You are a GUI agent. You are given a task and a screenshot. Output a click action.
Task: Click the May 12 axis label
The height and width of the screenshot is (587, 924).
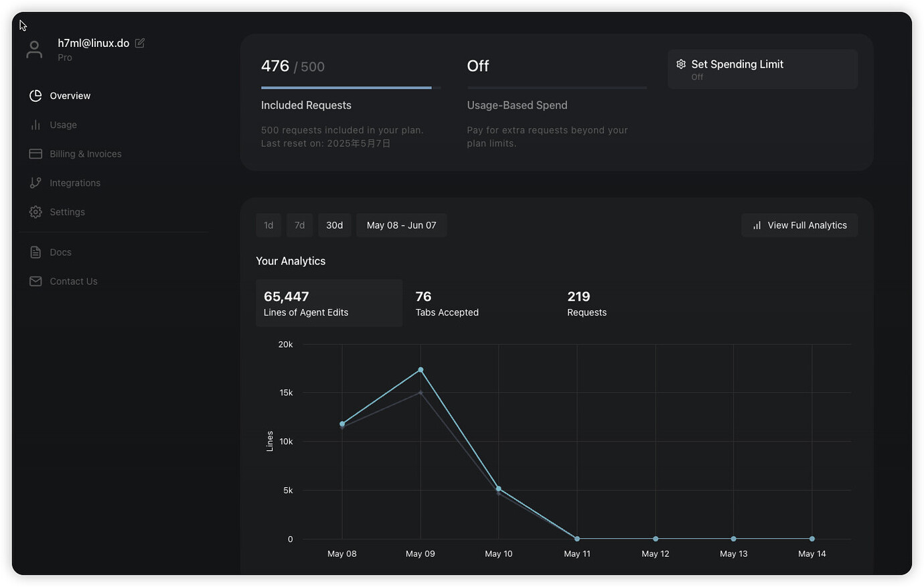[x=656, y=553]
